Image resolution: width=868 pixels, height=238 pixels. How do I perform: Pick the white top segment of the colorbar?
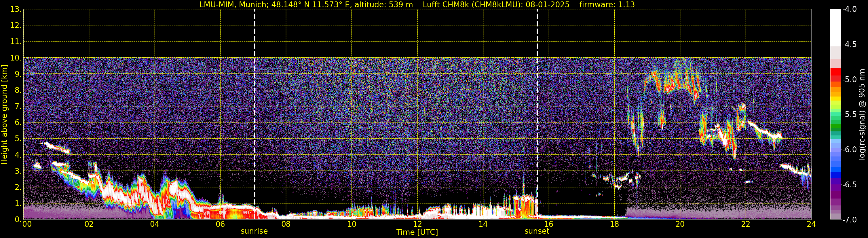point(835,28)
